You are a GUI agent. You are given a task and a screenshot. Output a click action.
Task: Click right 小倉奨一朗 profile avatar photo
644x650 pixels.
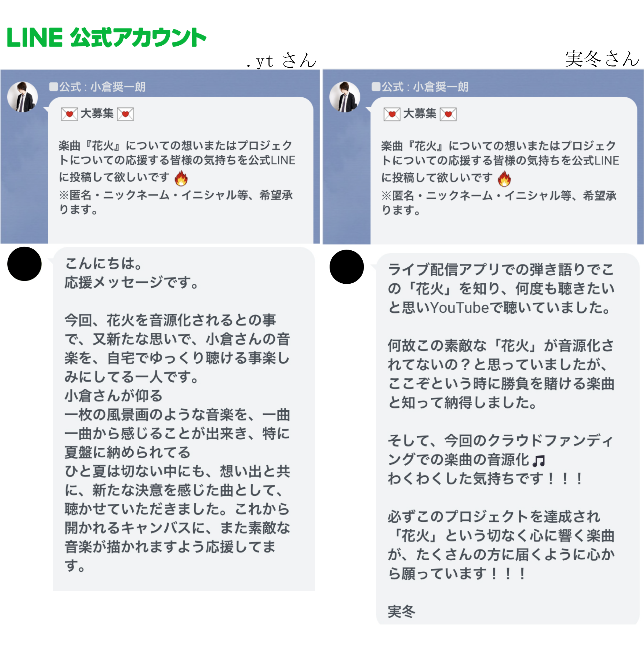pyautogui.click(x=345, y=97)
